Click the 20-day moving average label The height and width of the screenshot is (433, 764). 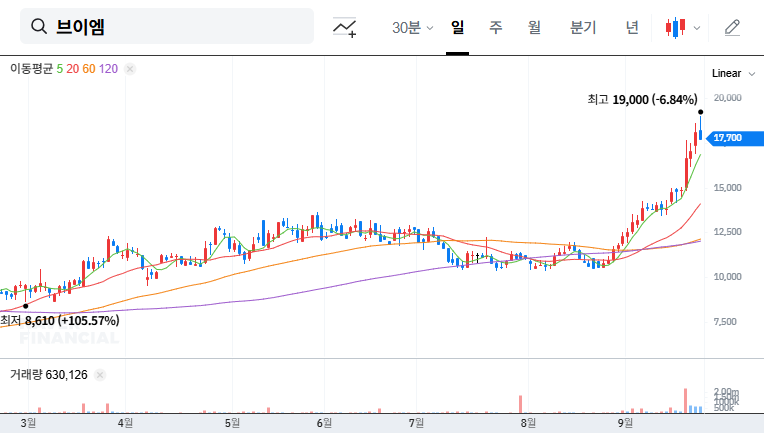point(73,69)
